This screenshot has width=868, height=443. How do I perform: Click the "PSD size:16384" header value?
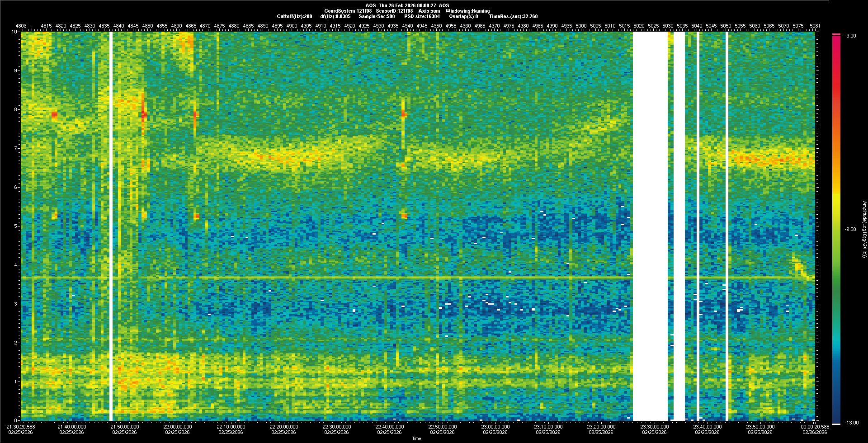[x=422, y=16]
